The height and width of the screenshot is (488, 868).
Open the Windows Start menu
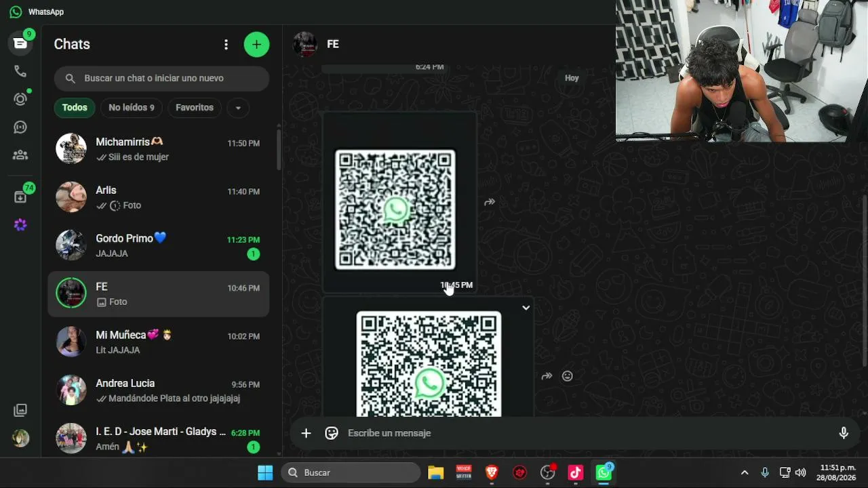click(265, 472)
